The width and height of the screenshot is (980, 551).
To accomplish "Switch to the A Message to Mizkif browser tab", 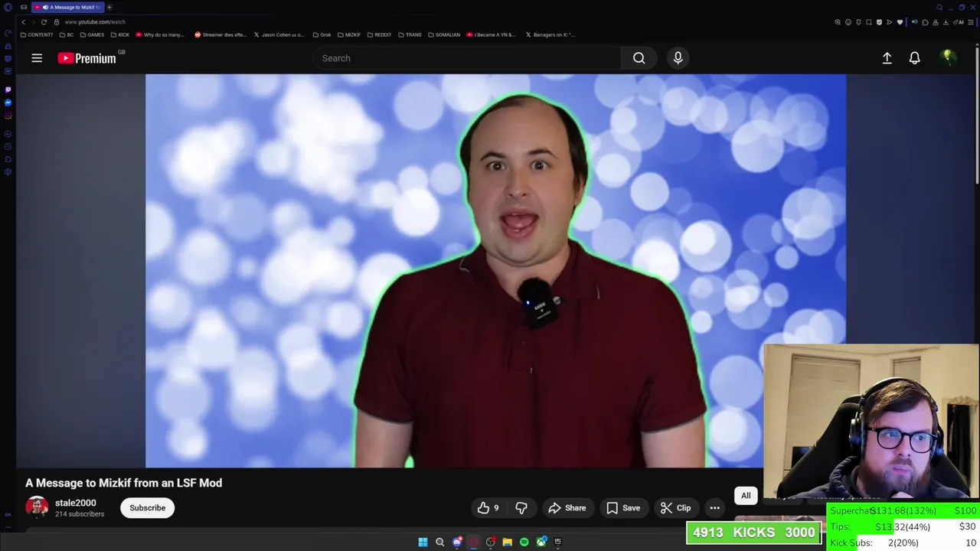I will 67,7.
